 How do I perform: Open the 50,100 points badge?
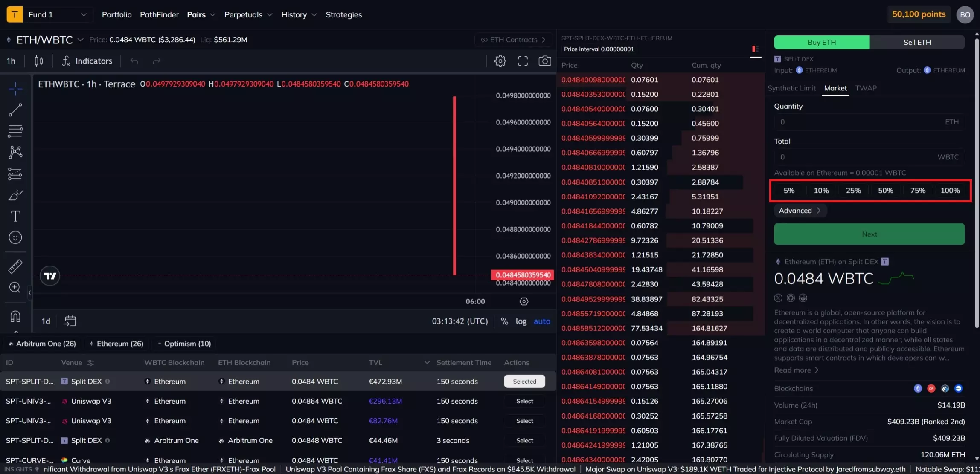tap(919, 14)
